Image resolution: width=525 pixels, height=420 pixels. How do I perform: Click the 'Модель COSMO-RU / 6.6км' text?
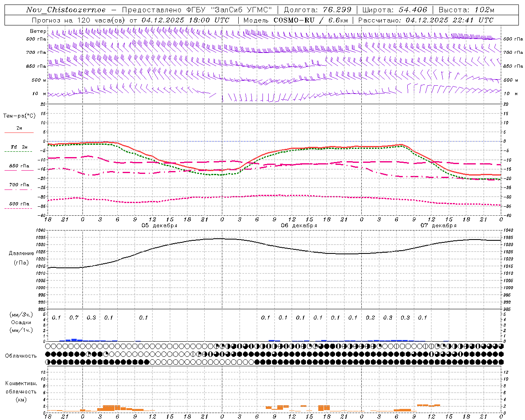295,20
